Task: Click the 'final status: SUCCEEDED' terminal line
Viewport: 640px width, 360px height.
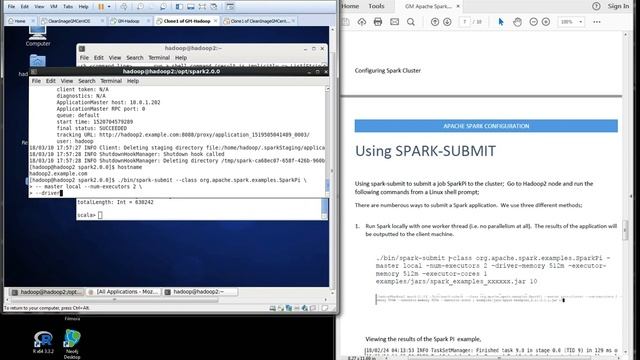Action: (x=91, y=128)
